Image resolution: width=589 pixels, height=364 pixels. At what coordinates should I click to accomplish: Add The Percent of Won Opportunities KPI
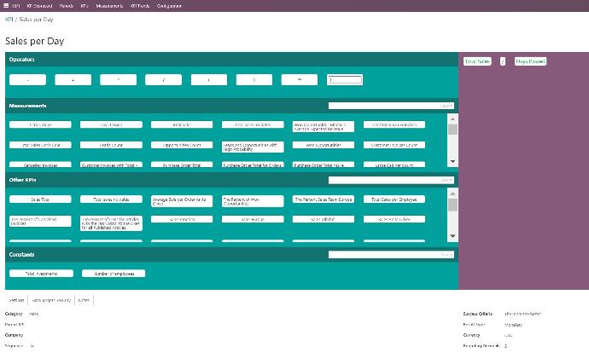[x=253, y=201]
